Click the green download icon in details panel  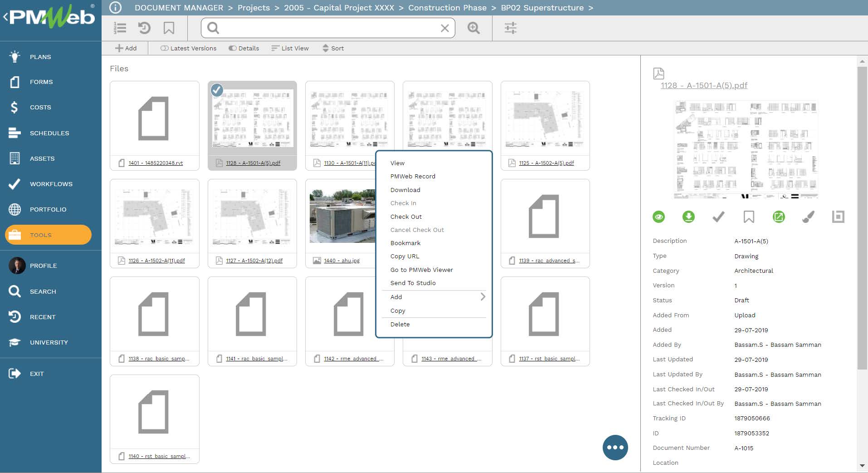pyautogui.click(x=688, y=217)
